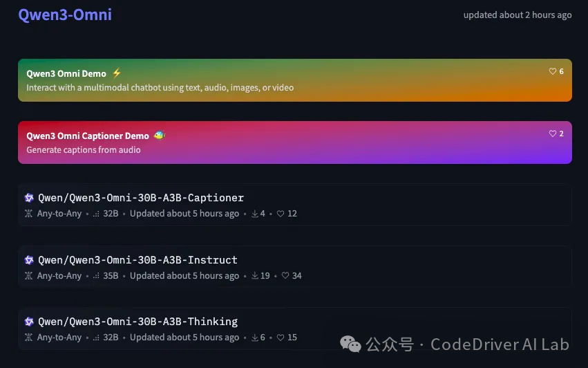Click the heart icon in Captioner model row
Screen dimensions: 588x368
281,214
